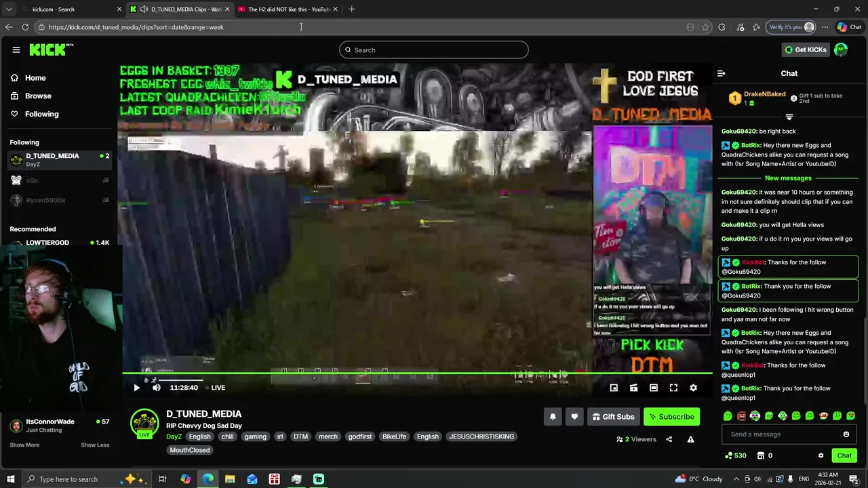Follow channel with heart button
Screen dimensions: 868x488
click(x=574, y=417)
